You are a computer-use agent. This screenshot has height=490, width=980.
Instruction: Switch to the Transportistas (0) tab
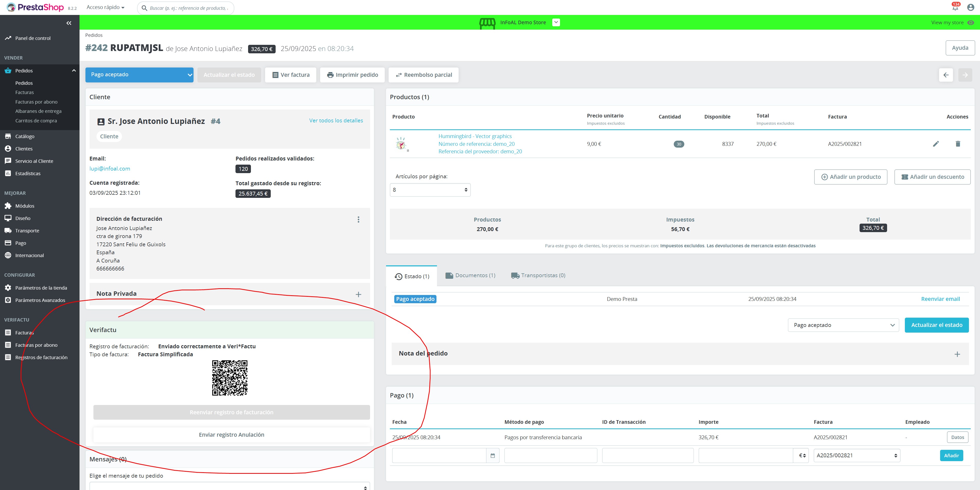coord(538,275)
